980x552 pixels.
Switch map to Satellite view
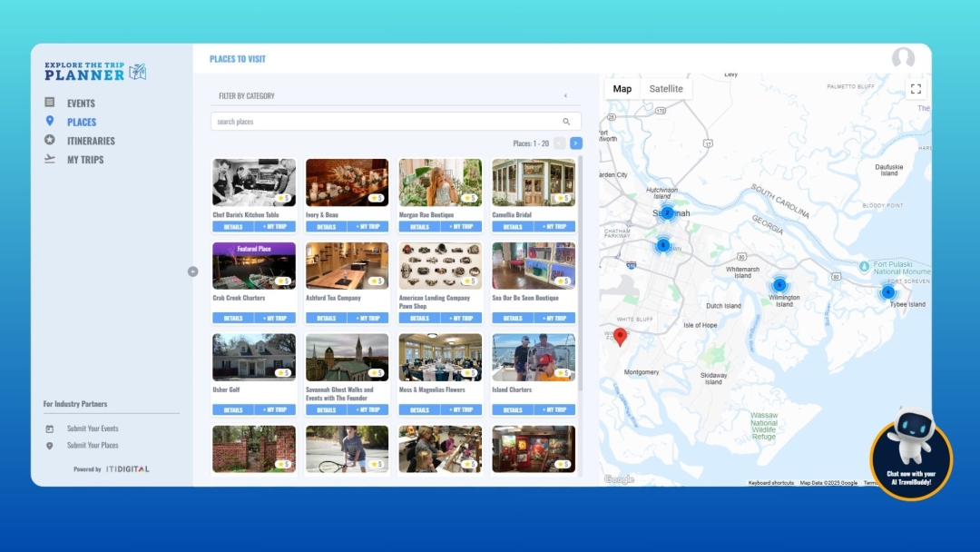coord(666,89)
